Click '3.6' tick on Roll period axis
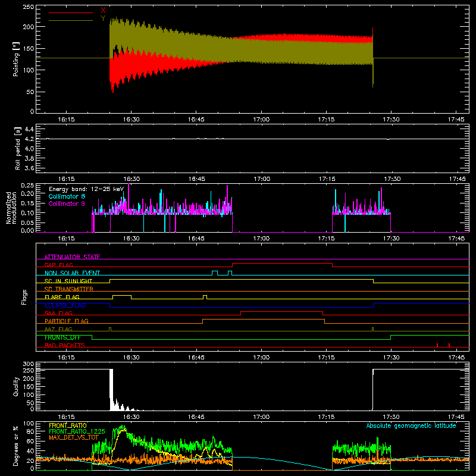This screenshot has width=476, height=476. point(29,168)
